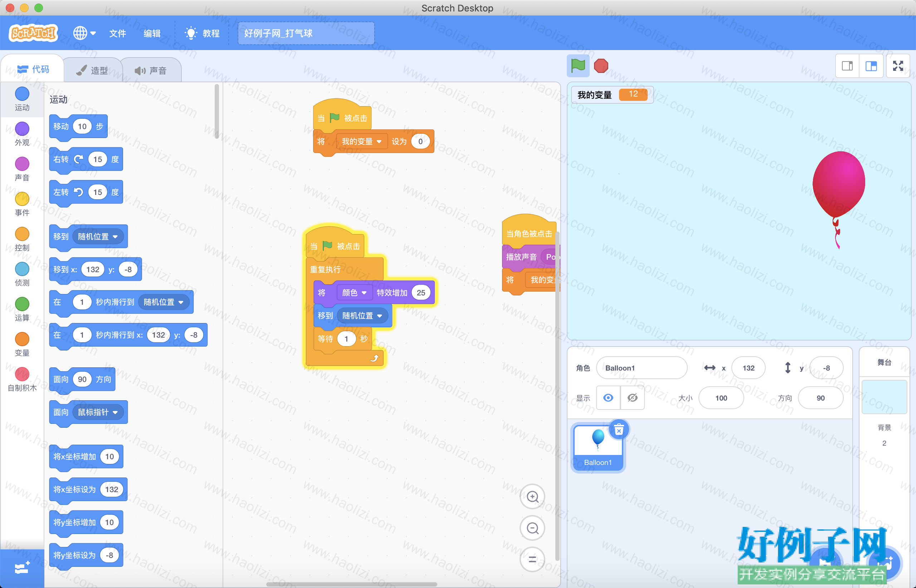Show the sprite using the eye icon
Screen dimensions: 916x588
pyautogui.click(x=608, y=398)
